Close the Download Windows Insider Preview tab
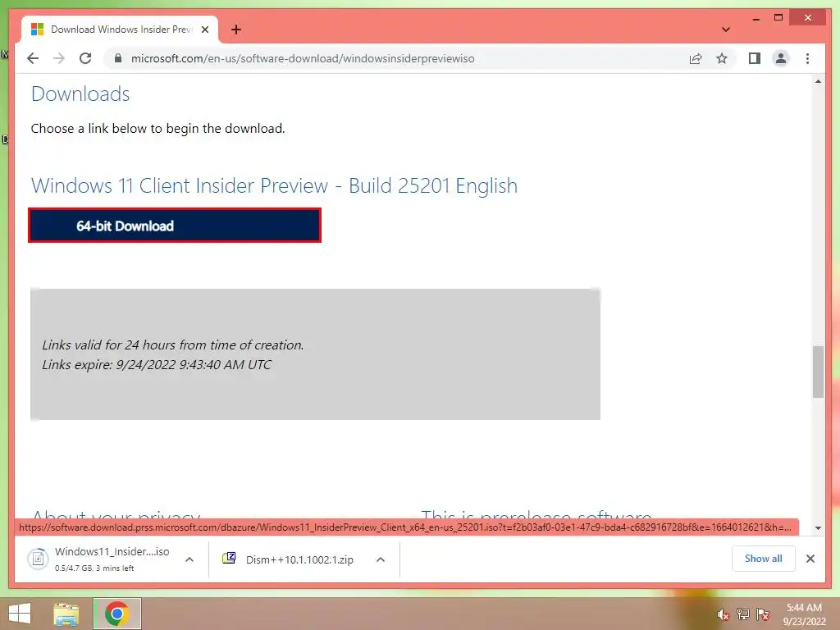 point(204,30)
